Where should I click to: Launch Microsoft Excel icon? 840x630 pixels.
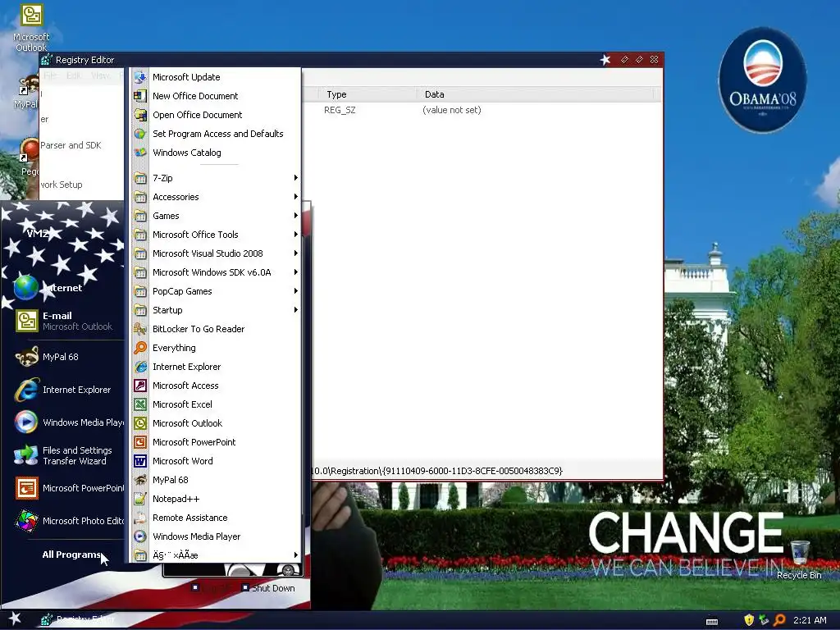click(140, 404)
